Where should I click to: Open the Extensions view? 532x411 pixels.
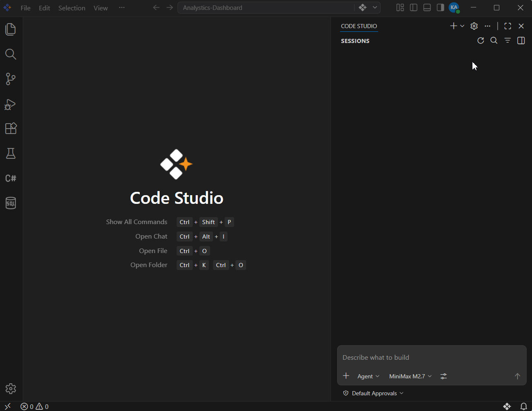click(x=11, y=129)
